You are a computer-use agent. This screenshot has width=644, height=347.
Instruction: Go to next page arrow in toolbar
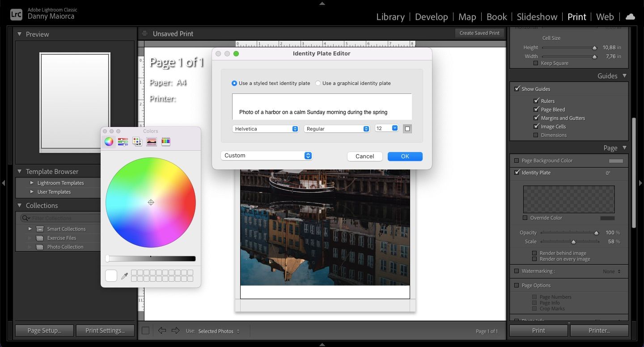[176, 331]
